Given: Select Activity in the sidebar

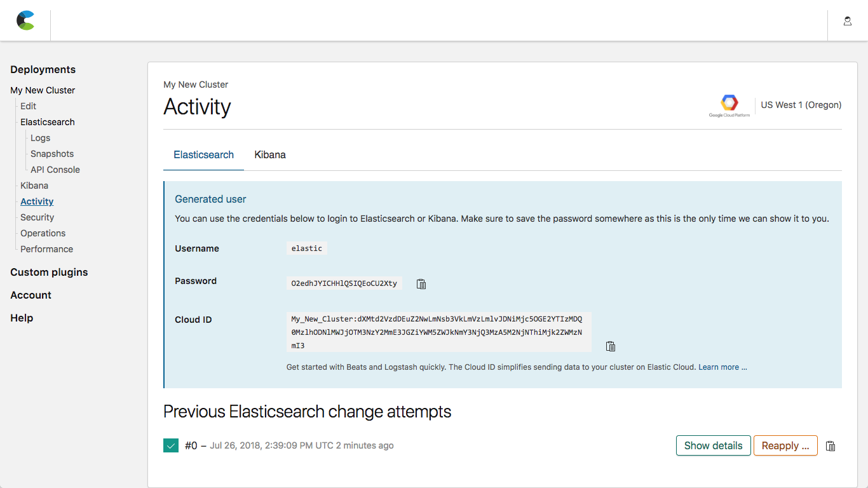Looking at the screenshot, I should [x=37, y=201].
